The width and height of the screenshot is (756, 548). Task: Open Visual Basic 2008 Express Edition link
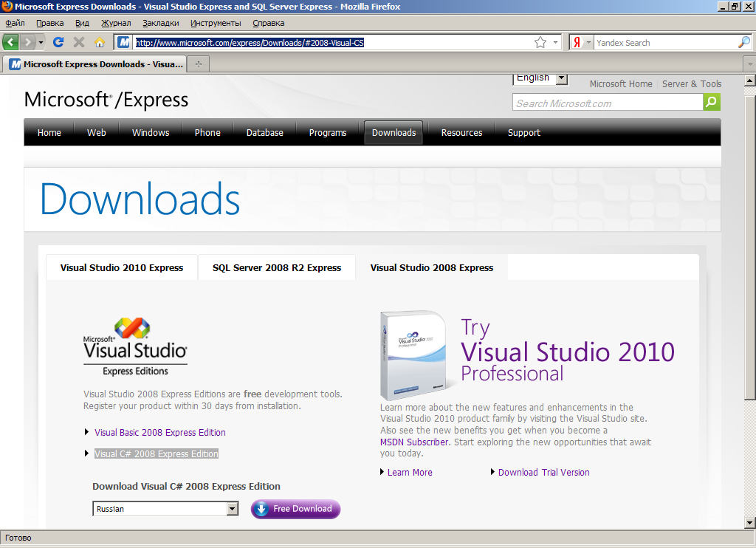point(160,432)
